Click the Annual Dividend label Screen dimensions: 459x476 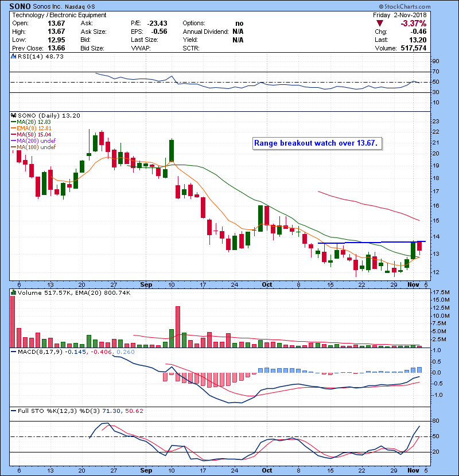[205, 32]
